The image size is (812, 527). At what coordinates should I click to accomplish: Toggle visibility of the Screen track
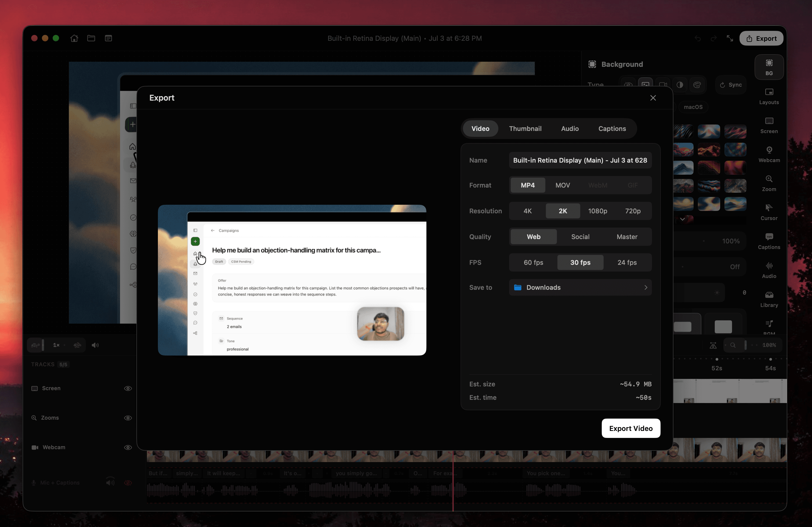pos(128,388)
